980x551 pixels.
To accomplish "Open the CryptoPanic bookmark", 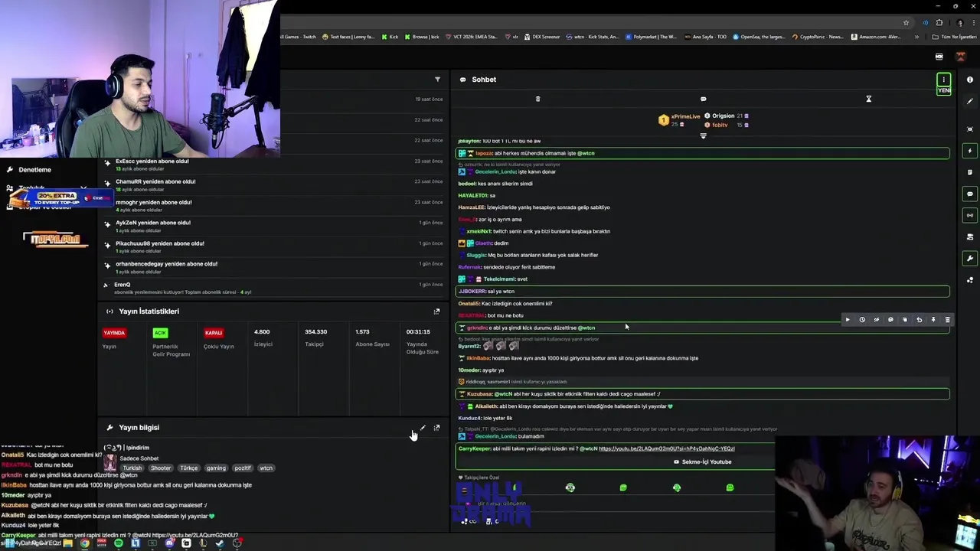I will click(818, 37).
